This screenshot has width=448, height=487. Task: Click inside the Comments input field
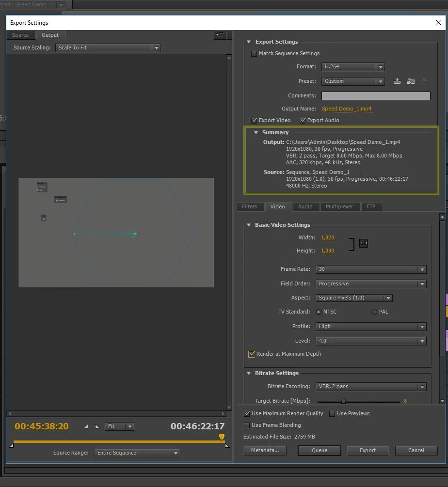coord(376,95)
